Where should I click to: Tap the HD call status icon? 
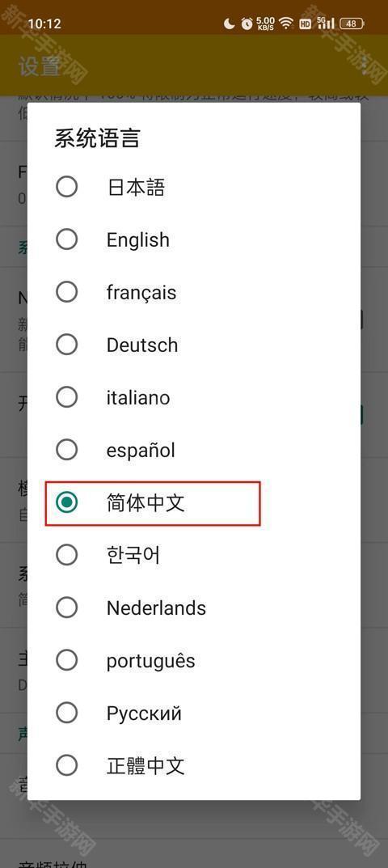click(x=305, y=23)
